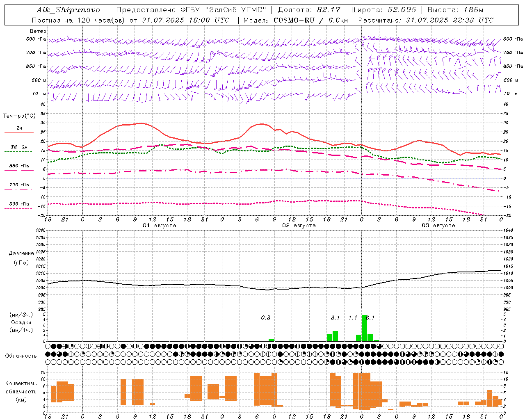This screenshot has width=525, height=420.
Task: Click the 6.1 precipitation total
Action: point(370,318)
